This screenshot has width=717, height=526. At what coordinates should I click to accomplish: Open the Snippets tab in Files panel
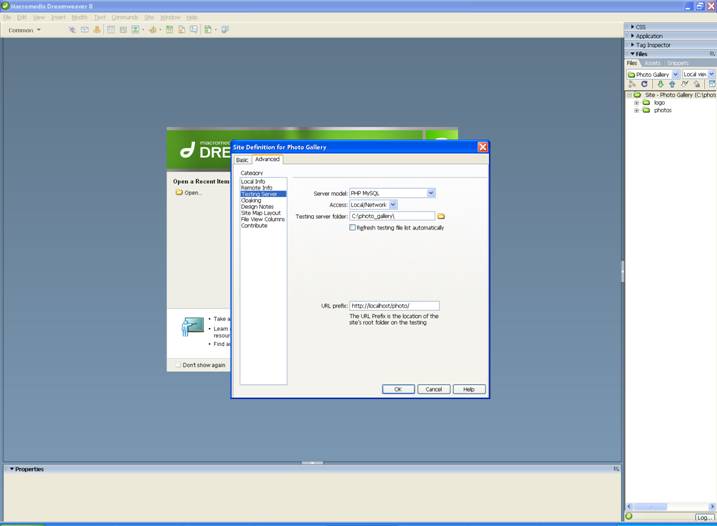[x=678, y=63]
